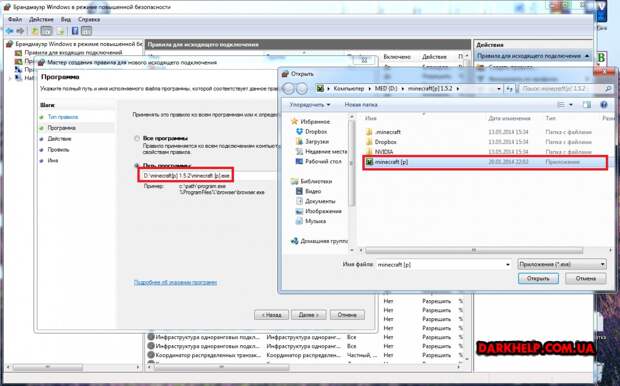Screen dimensions: 620x386
Task: Click the program path input field
Action: tap(209, 175)
